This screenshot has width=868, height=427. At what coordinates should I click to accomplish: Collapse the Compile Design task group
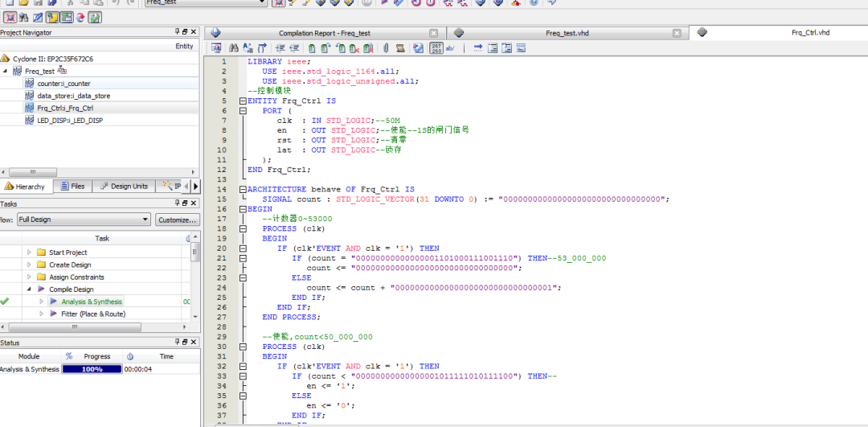coord(29,289)
